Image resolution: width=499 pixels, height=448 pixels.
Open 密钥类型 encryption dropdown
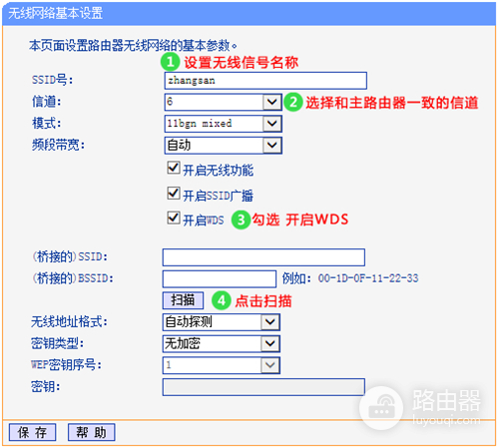(x=222, y=343)
